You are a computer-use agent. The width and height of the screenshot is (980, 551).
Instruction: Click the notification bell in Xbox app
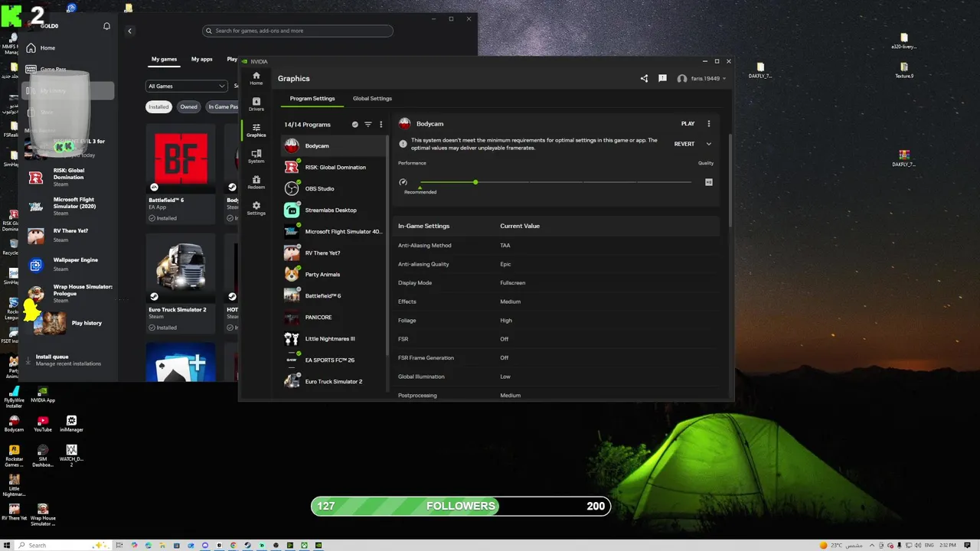[x=106, y=26]
